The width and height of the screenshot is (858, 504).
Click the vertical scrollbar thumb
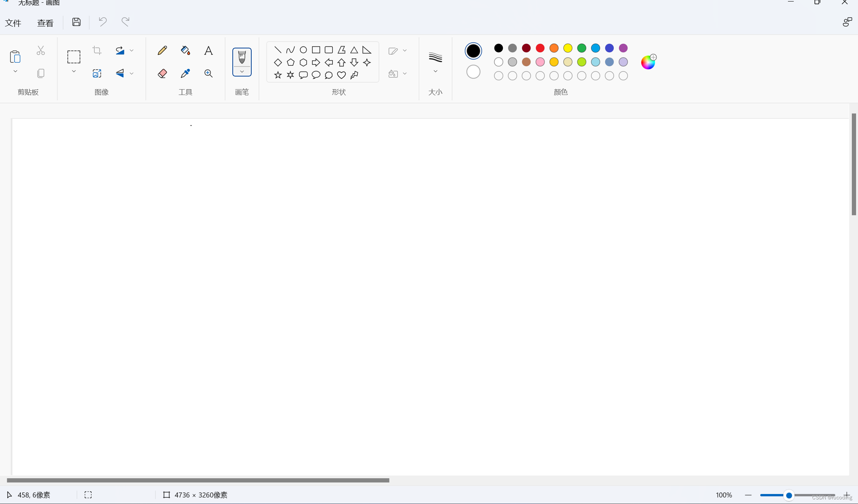pos(854,164)
